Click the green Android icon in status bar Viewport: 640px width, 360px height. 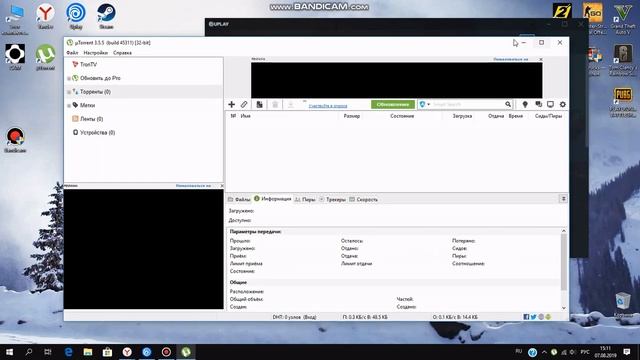pyautogui.click(x=548, y=317)
